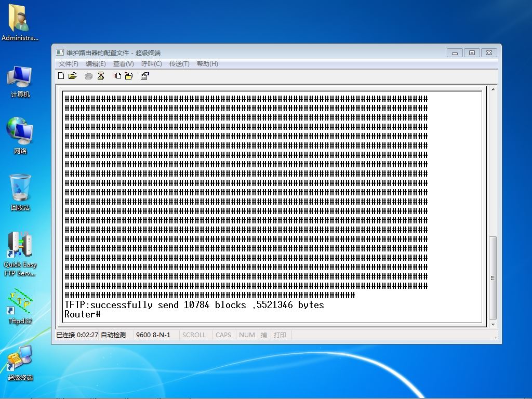
Task: Open the 文件(F) menu
Action: pos(68,64)
